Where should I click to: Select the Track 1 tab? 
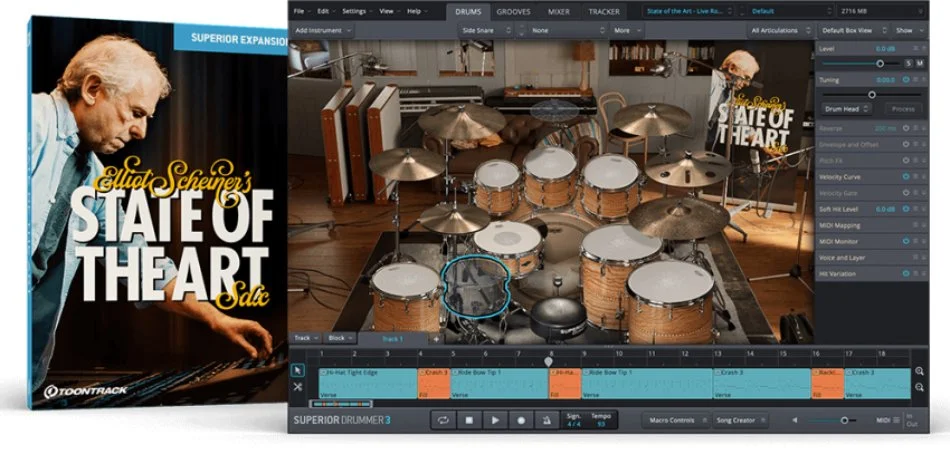click(392, 339)
